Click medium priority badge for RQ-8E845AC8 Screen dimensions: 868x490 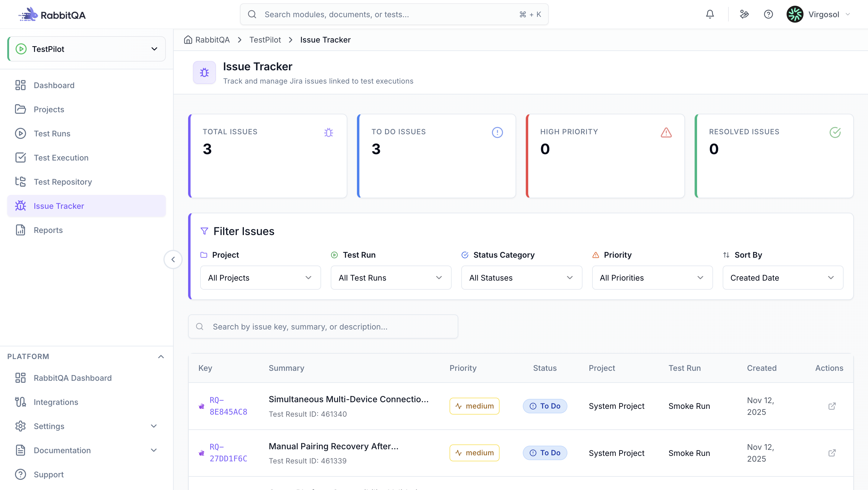(474, 406)
